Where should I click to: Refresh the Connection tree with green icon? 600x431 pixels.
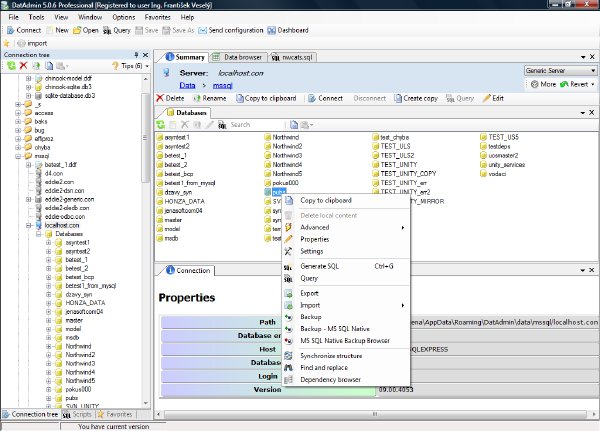[11, 66]
